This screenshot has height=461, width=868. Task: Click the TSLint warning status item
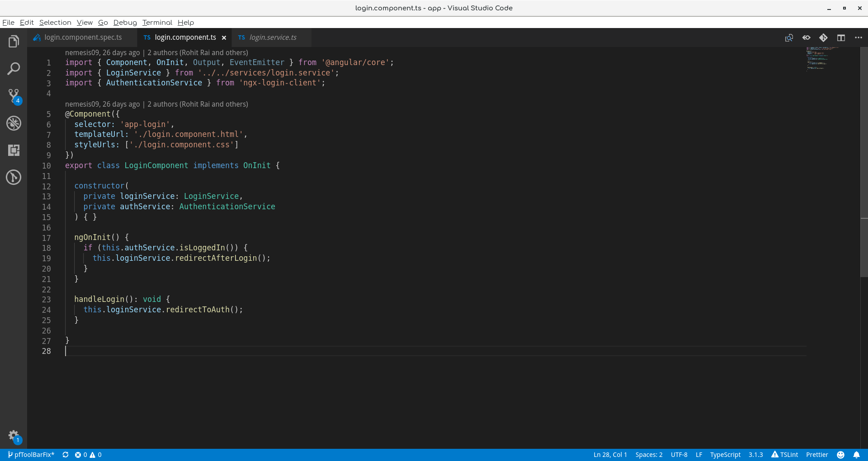point(785,455)
